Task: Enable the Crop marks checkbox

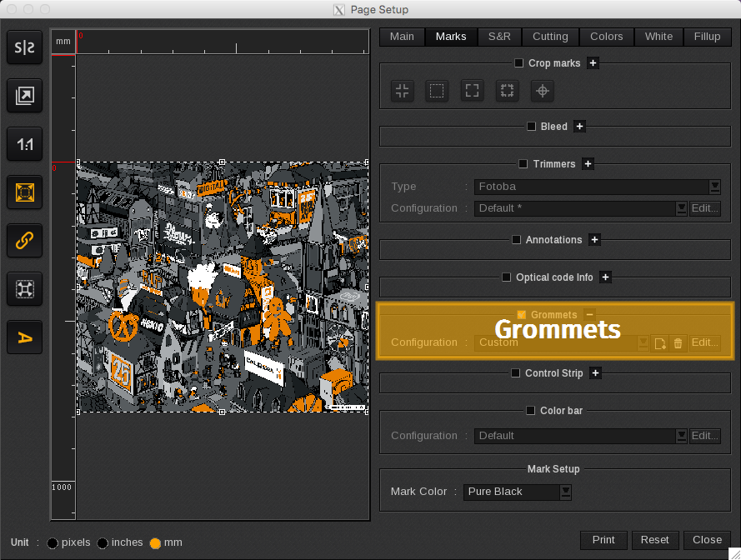Action: pos(519,63)
